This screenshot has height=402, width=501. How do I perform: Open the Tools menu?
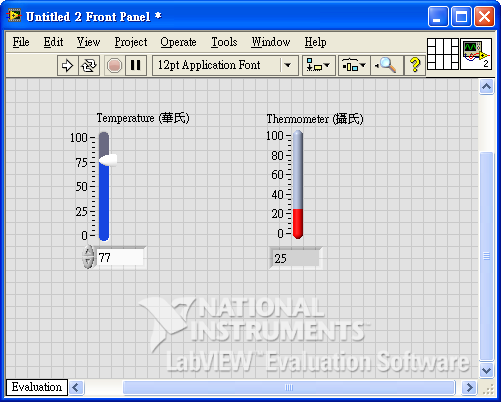coord(224,42)
